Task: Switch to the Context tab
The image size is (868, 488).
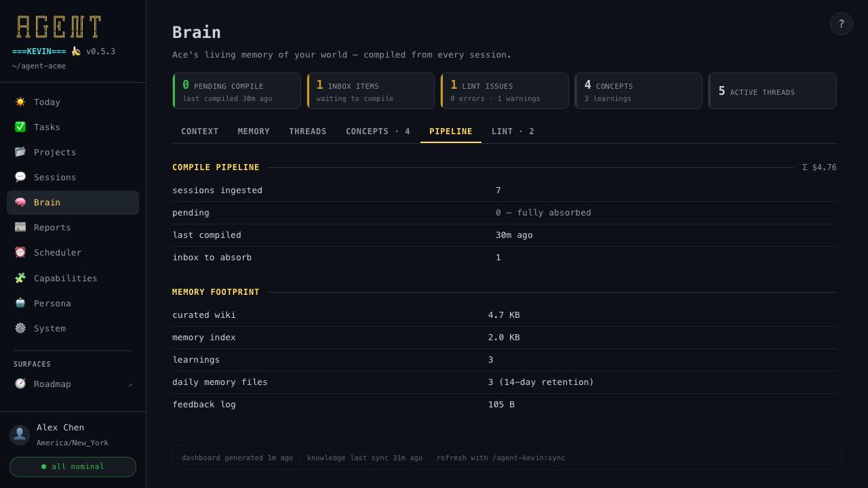Action: 200,131
